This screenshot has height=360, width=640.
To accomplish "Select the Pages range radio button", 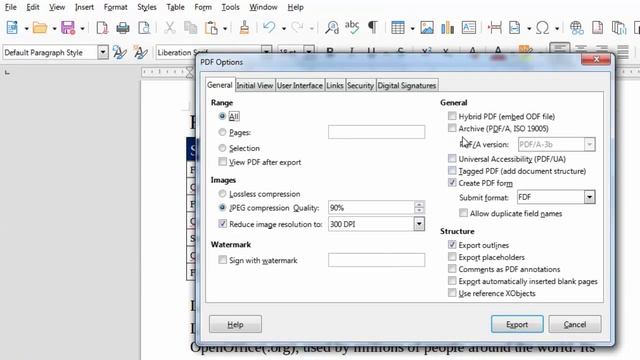I will tap(222, 132).
